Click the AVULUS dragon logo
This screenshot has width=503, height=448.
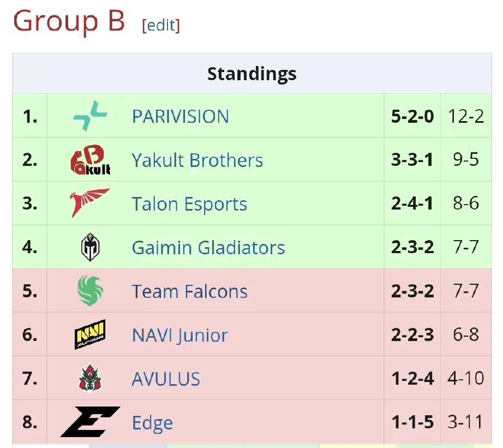tap(90, 378)
